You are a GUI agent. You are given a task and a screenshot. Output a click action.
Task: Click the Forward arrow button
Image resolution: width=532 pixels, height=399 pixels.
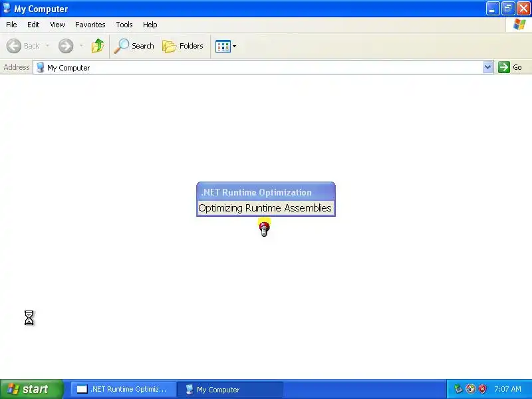(66, 46)
